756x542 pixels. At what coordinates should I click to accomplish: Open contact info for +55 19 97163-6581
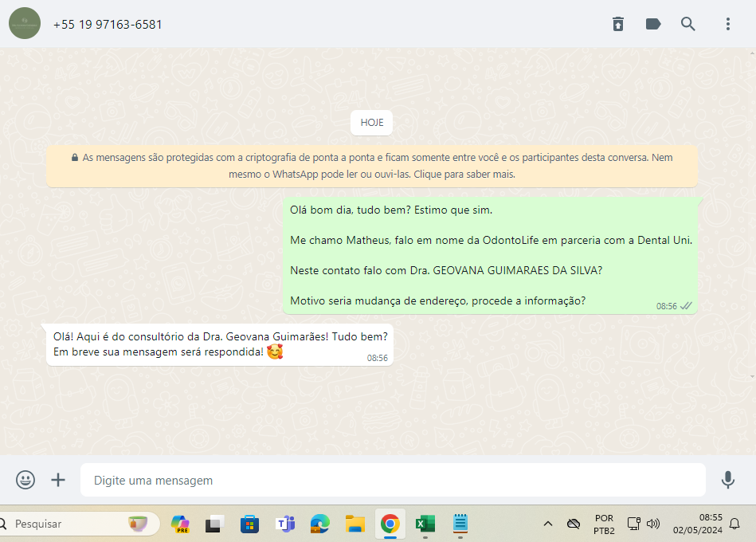tap(108, 25)
